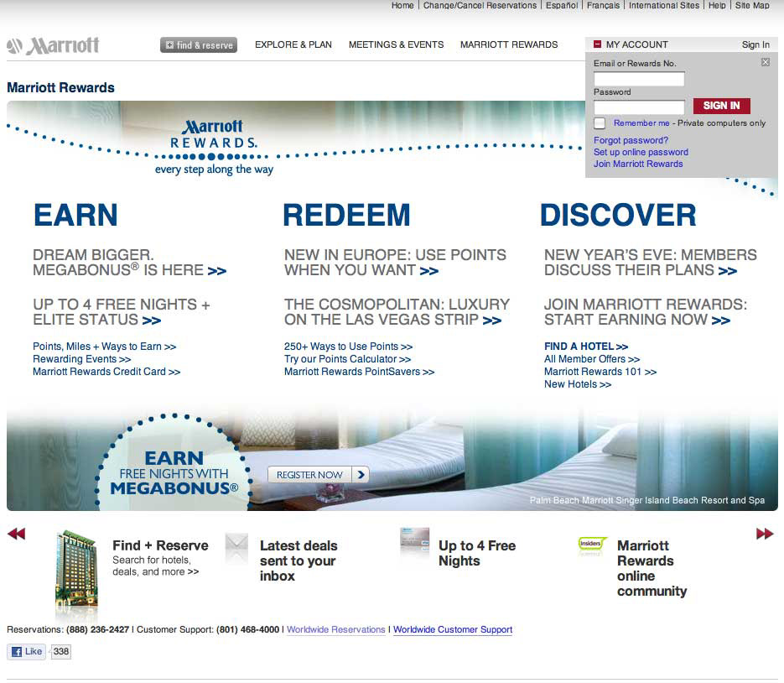Open the find & reserve expander
The image size is (784, 683).
[199, 45]
